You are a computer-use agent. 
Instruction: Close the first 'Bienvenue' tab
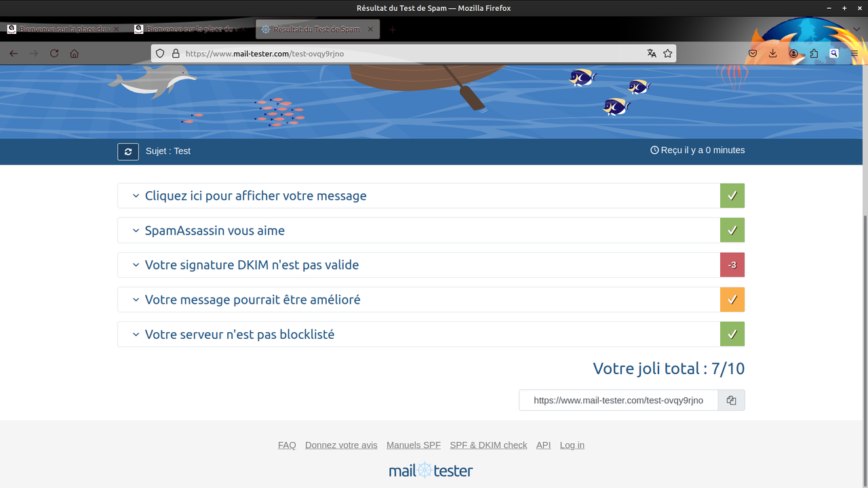point(116,29)
